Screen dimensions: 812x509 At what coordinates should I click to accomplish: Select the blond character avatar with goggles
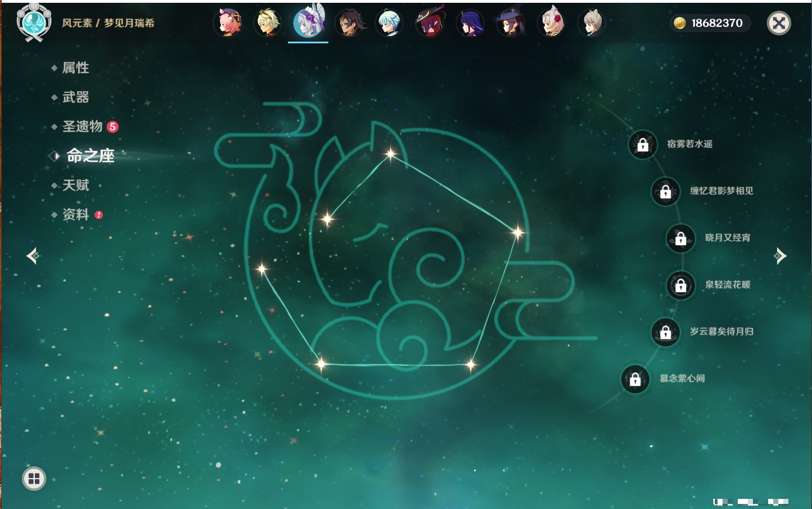click(268, 22)
